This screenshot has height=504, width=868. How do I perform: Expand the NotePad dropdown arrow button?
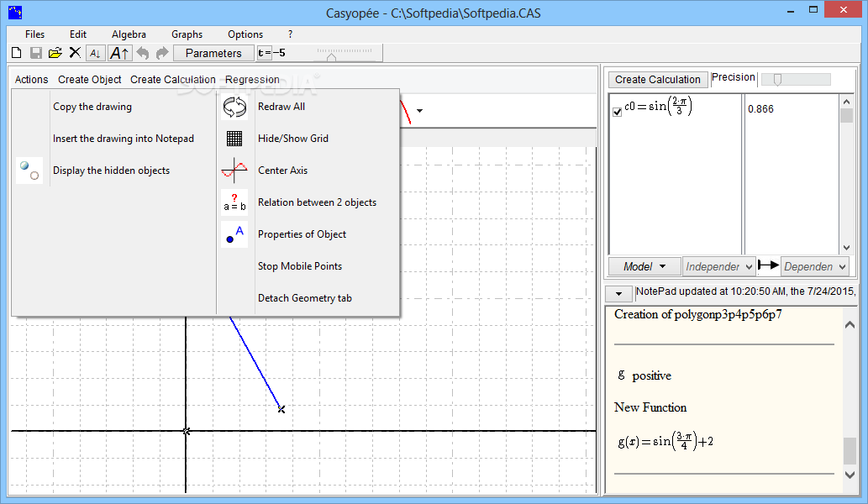(619, 293)
